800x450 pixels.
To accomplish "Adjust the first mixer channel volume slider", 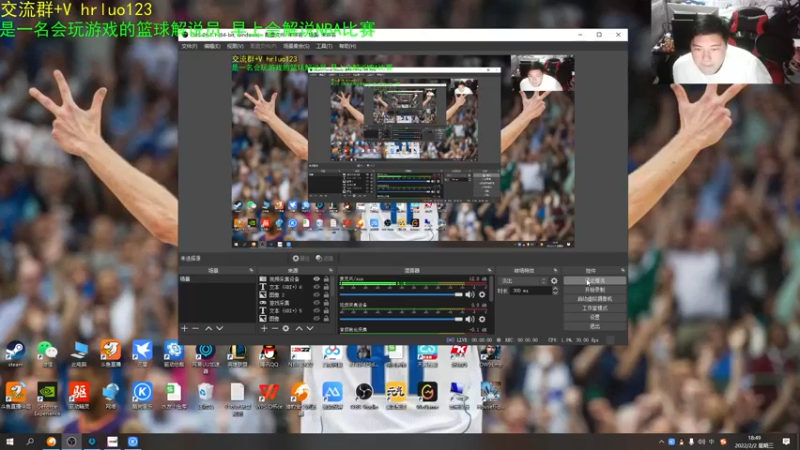I will (x=401, y=294).
